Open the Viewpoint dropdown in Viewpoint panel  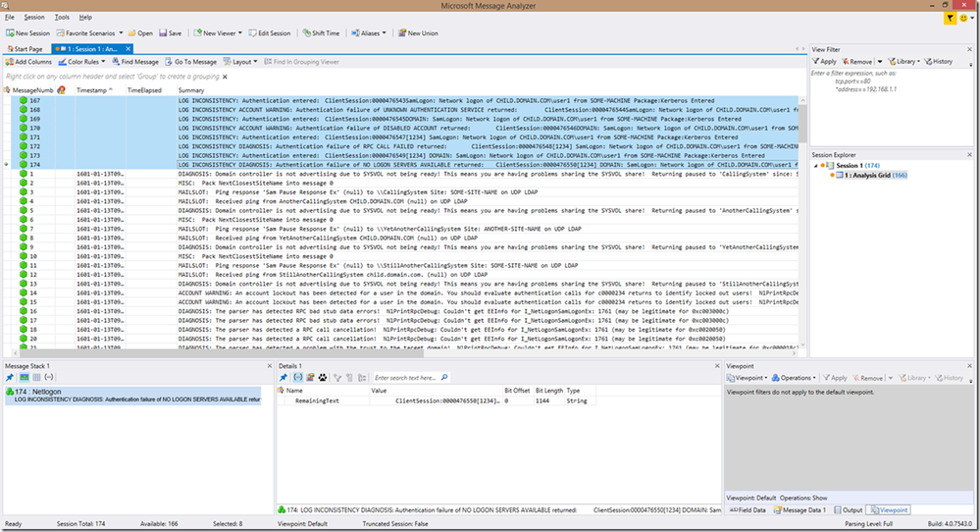pyautogui.click(x=748, y=378)
